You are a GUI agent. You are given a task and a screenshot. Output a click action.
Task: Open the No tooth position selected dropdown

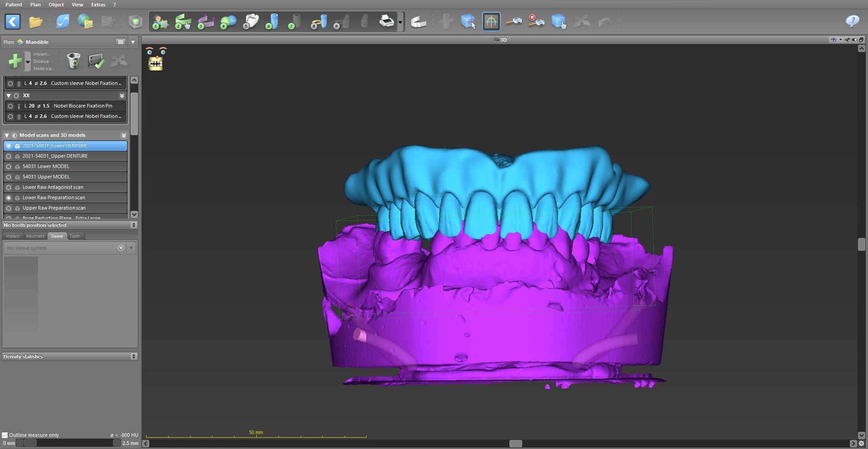pos(133,225)
